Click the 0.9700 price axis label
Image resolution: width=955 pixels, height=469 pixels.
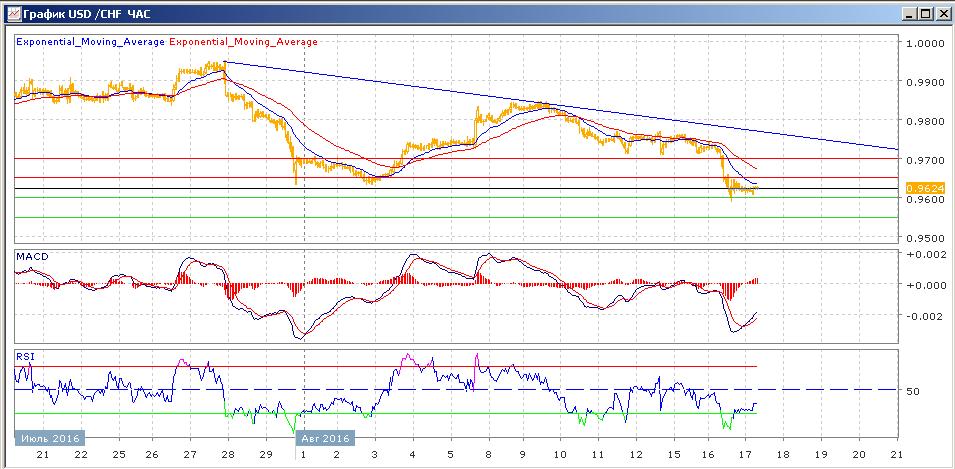click(x=924, y=160)
